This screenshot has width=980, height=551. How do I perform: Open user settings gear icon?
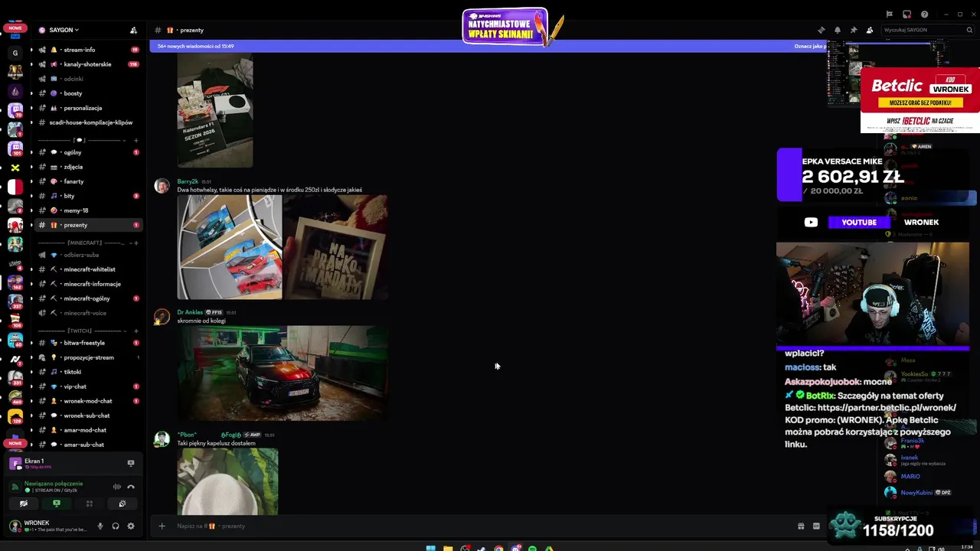[x=131, y=526]
